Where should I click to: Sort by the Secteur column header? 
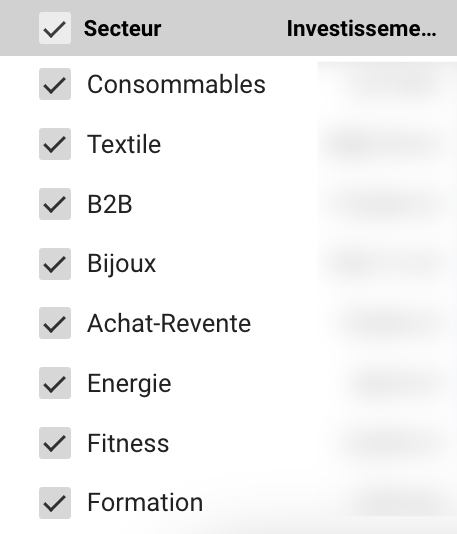point(122,28)
